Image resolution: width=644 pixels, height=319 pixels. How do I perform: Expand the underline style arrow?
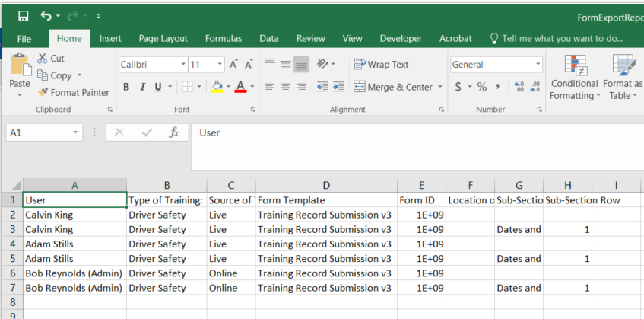point(170,87)
